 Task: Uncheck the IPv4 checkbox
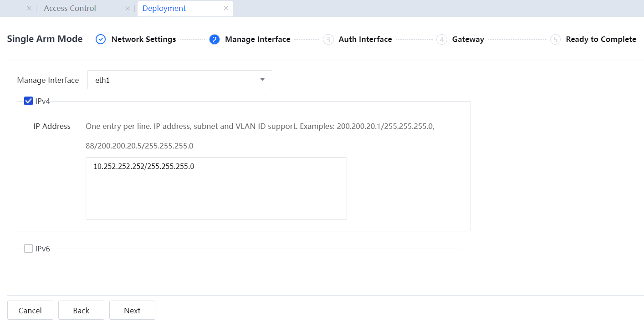click(x=28, y=101)
